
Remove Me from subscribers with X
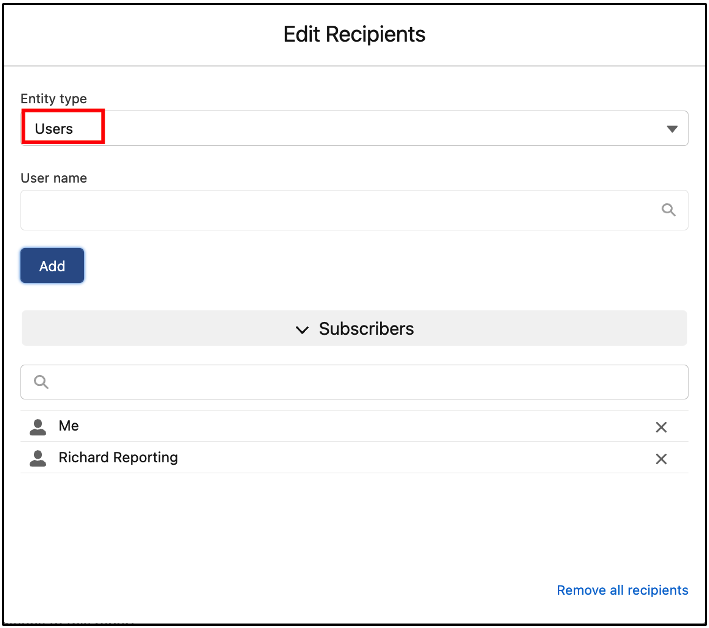(661, 427)
